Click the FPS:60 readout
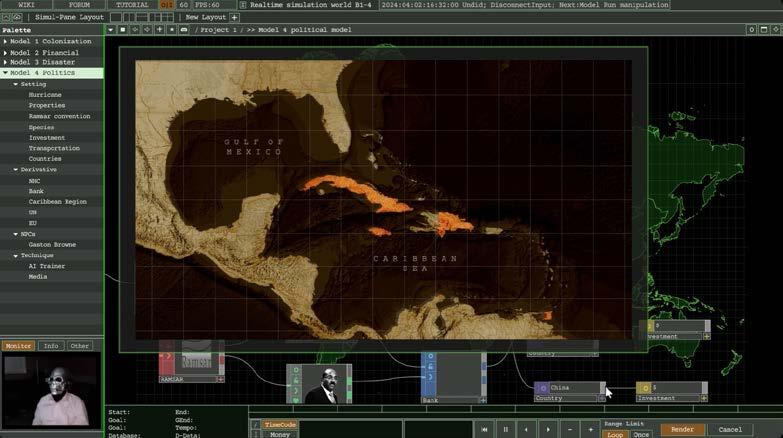783x438 pixels. 207,4
